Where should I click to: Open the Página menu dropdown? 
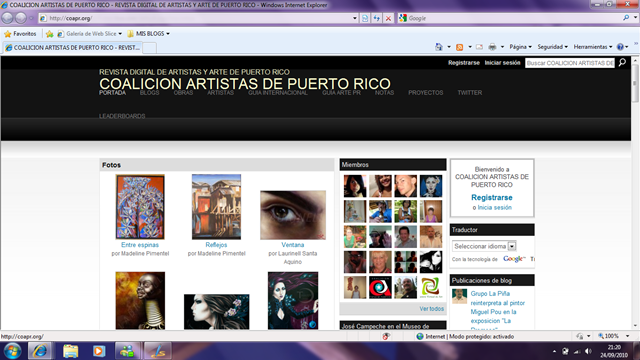[x=520, y=47]
